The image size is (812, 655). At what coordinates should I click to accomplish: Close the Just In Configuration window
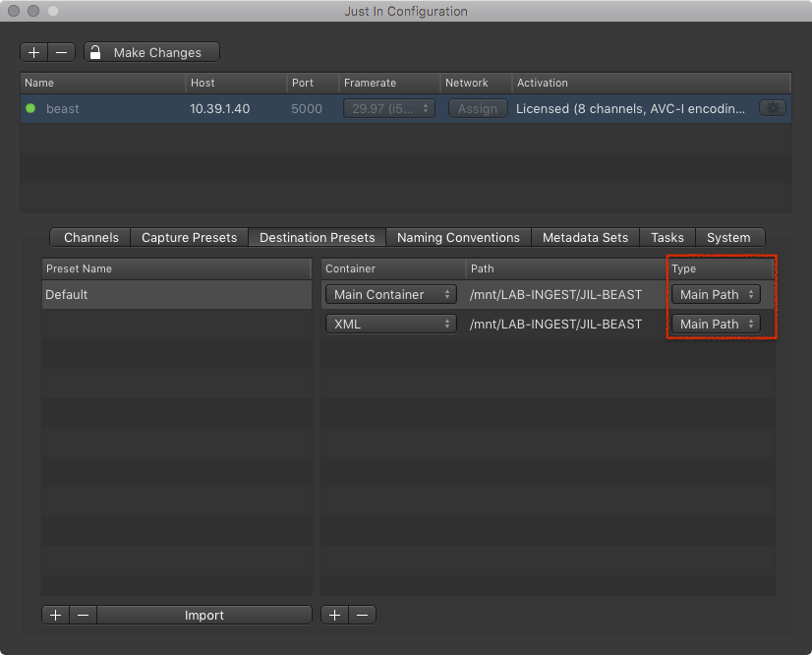14,11
